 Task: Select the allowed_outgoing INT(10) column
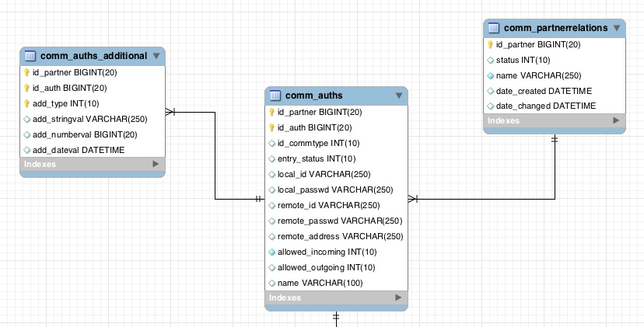(327, 268)
